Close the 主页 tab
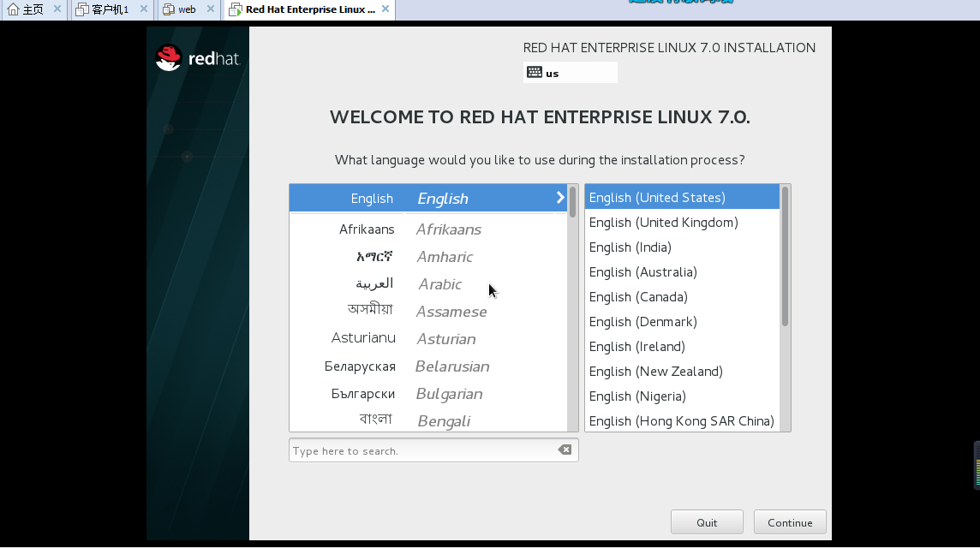 coord(57,9)
